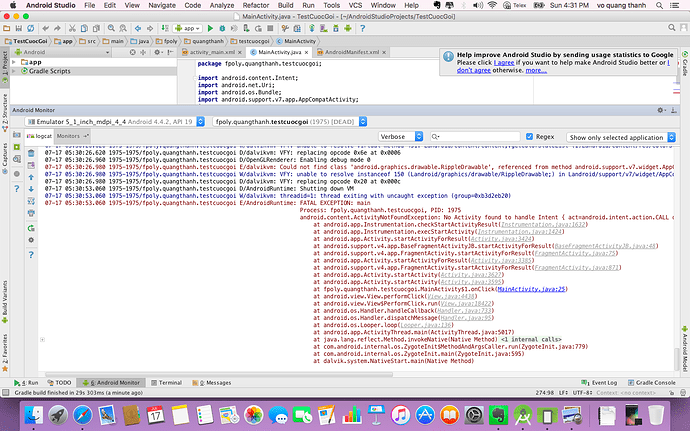Open the Event Log button
The width and height of the screenshot is (690, 431).
tap(599, 383)
